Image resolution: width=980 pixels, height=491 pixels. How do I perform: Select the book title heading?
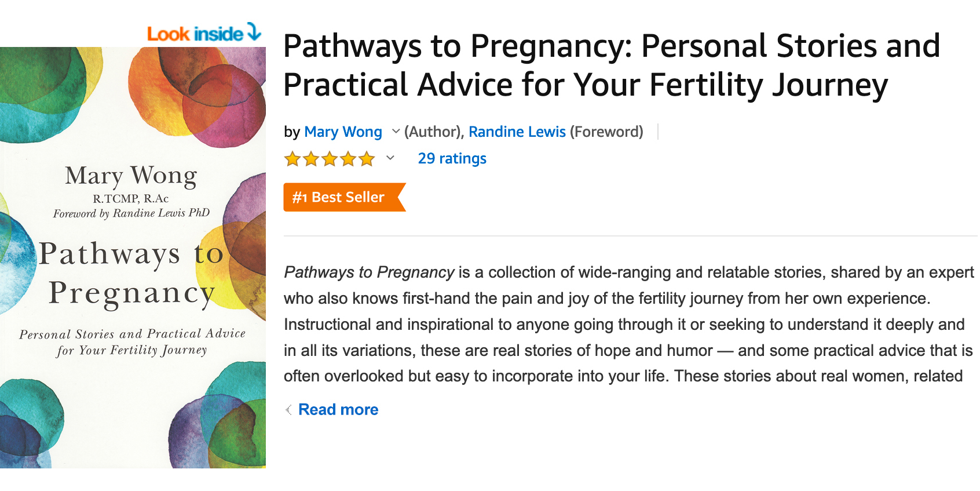pyautogui.click(x=608, y=64)
